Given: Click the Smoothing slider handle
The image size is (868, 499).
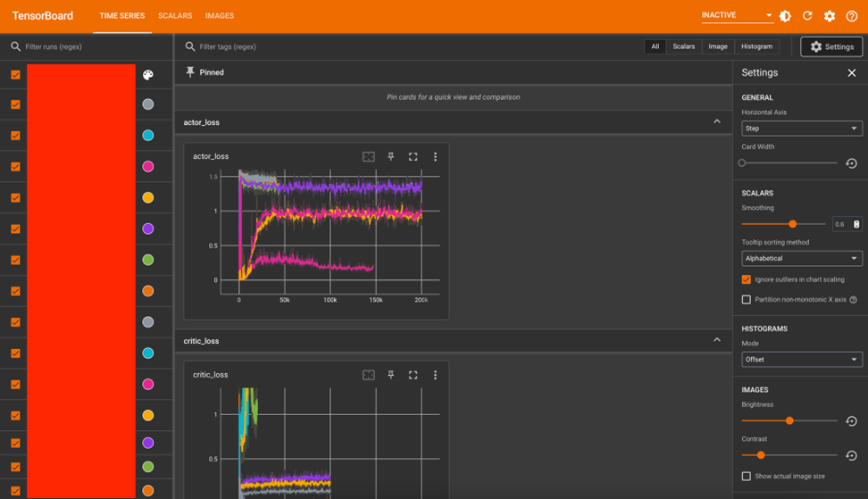Looking at the screenshot, I should pyautogui.click(x=792, y=224).
